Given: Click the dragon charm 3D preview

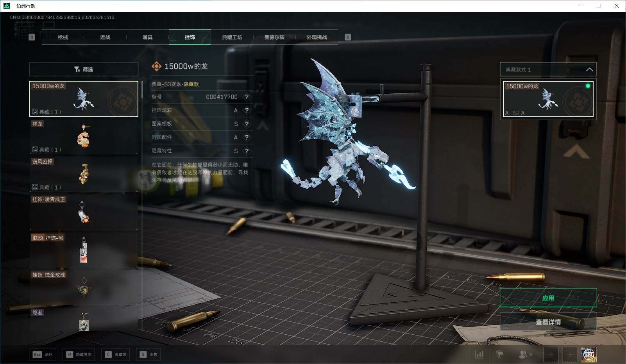Looking at the screenshot, I should click(348, 133).
